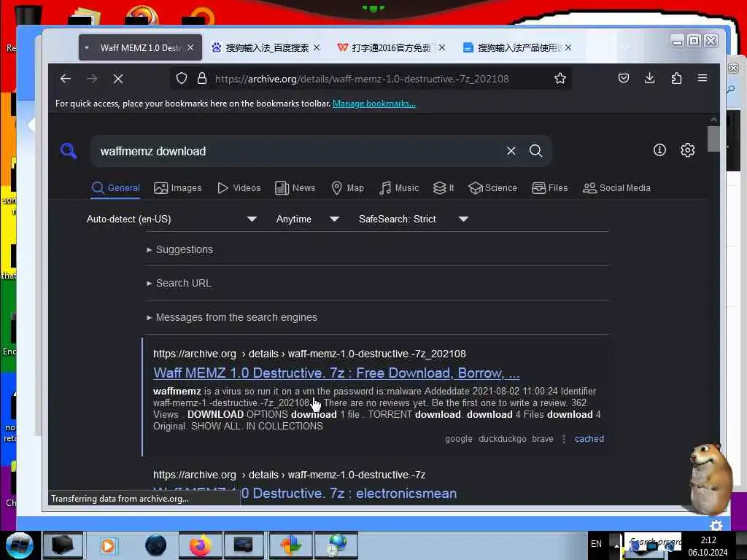This screenshot has width=747, height=560.
Task: Open the Firefox downloads panel
Action: pyautogui.click(x=649, y=78)
